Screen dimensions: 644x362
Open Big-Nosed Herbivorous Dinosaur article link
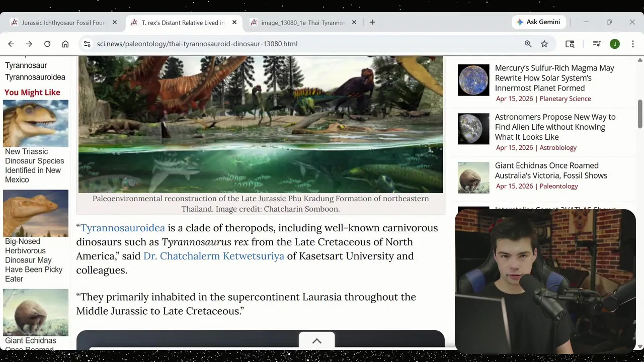point(34,260)
